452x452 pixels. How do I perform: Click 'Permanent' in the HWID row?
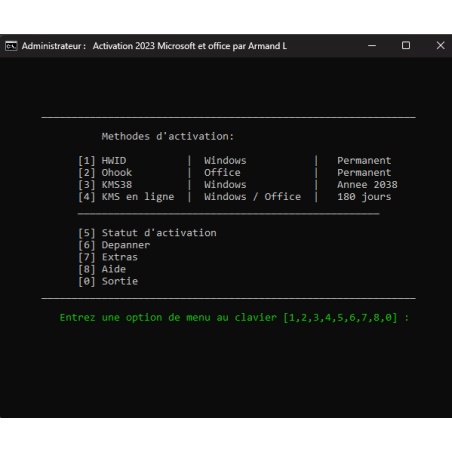(x=364, y=161)
